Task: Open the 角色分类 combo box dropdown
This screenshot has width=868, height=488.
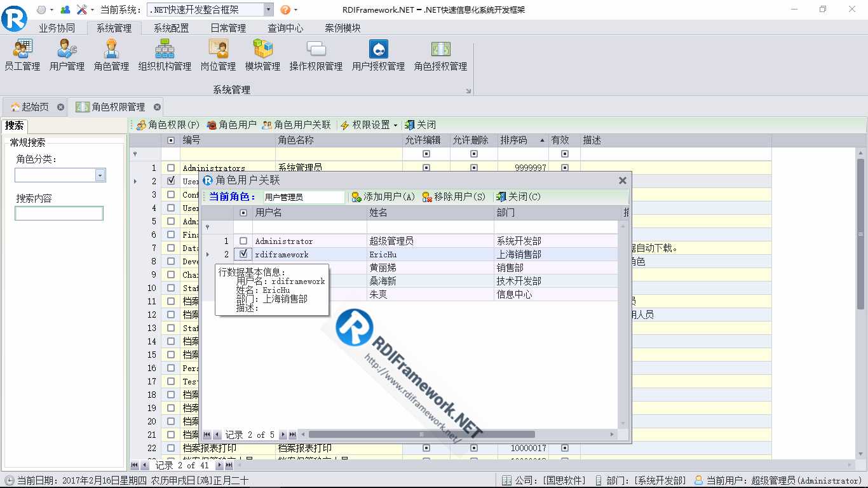Action: [x=100, y=175]
